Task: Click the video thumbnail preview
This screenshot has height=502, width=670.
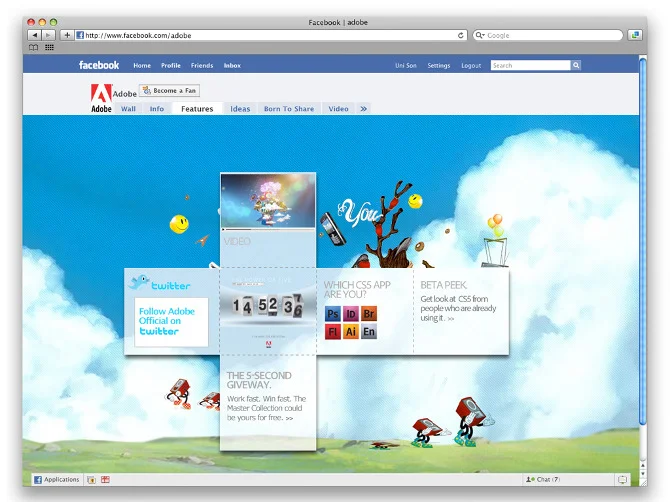Action: [x=268, y=200]
